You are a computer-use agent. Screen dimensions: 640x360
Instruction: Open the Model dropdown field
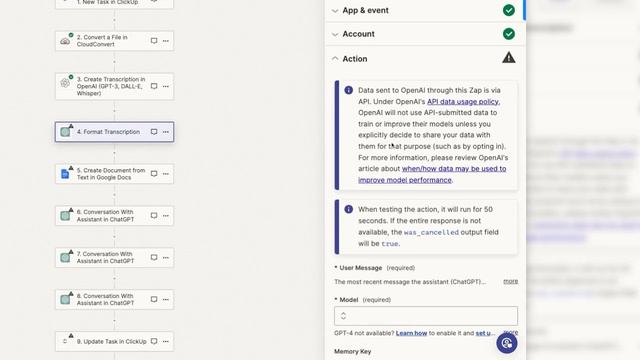click(x=426, y=316)
